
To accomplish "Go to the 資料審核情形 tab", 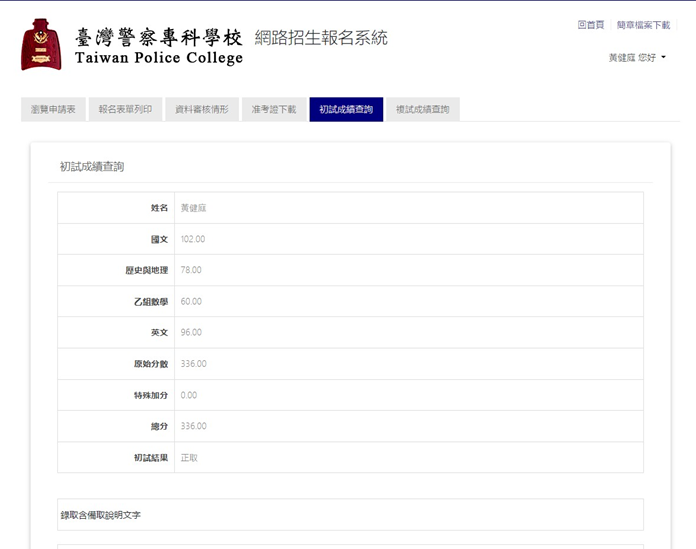I will point(202,109).
